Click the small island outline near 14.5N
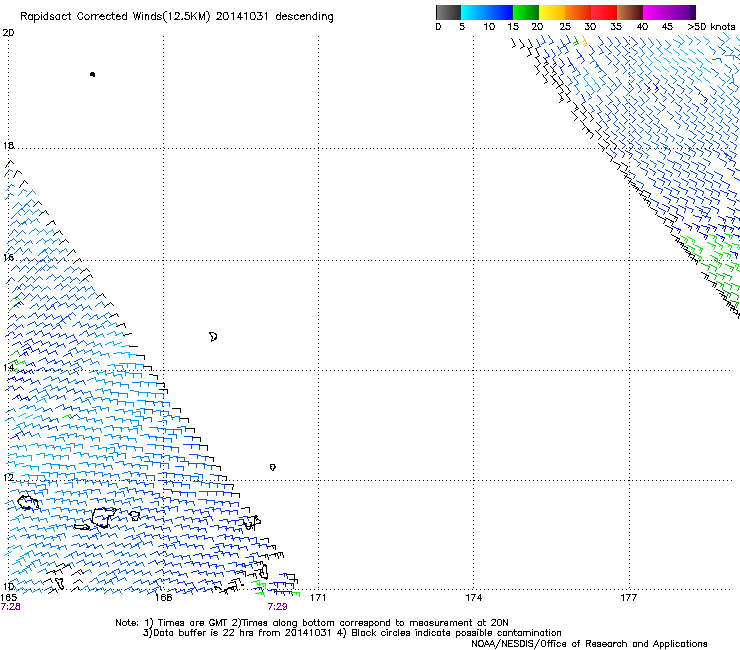Screen dimensions: 740x650 [x=213, y=337]
